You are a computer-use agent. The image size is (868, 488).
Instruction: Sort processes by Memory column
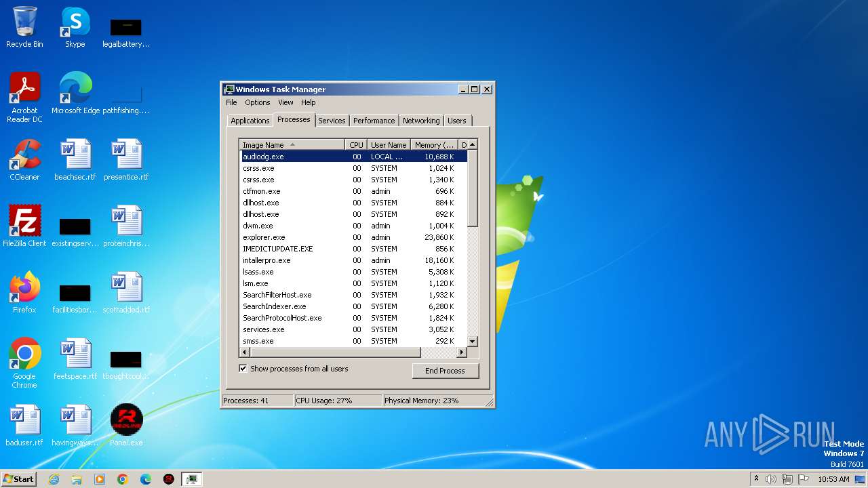click(435, 144)
